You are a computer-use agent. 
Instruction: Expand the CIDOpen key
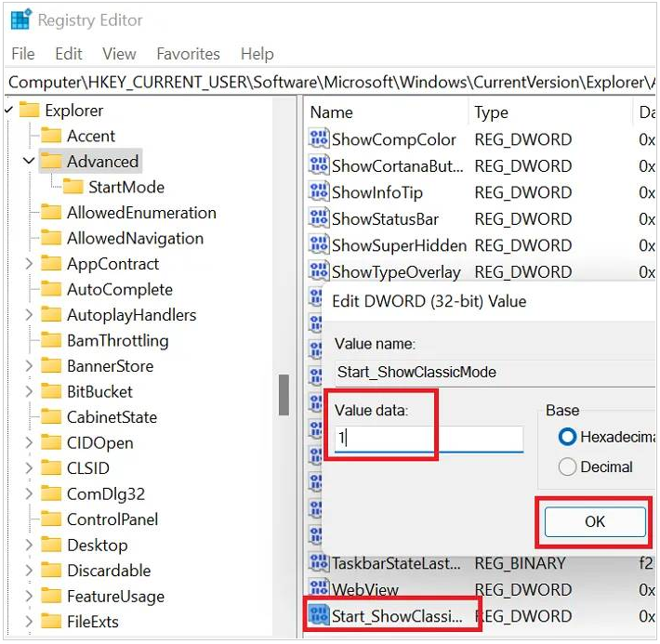pyautogui.click(x=29, y=442)
